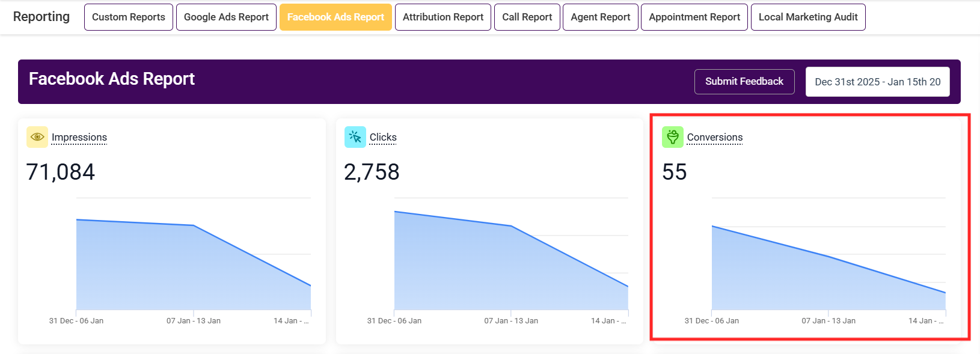The image size is (980, 354).
Task: Click '07 Jan - 13 Jan' under Conversions chart
Action: tap(828, 321)
